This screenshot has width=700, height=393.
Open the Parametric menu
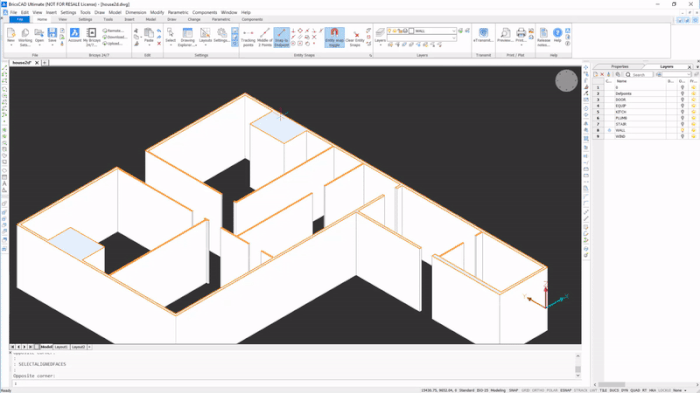178,13
